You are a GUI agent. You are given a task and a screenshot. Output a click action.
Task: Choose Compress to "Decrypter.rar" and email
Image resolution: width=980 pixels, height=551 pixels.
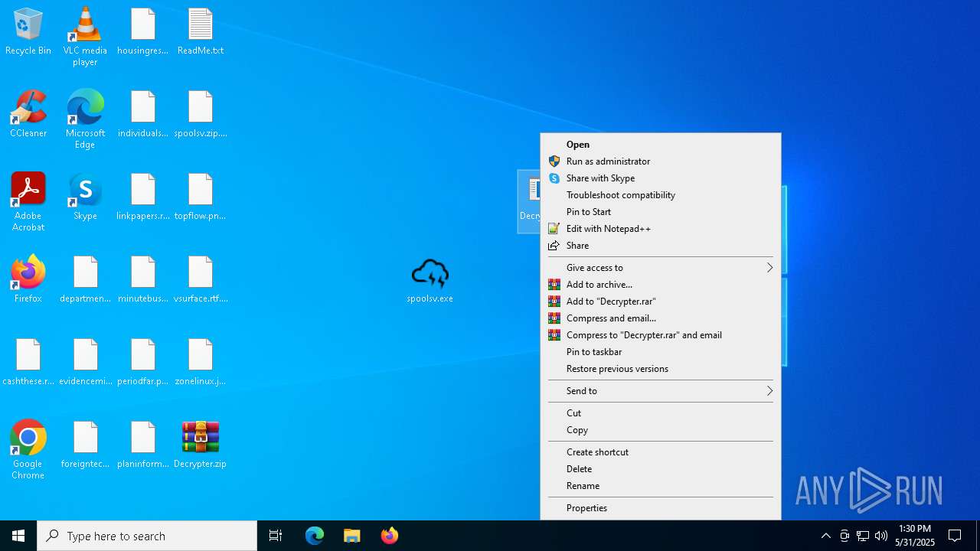(661, 335)
